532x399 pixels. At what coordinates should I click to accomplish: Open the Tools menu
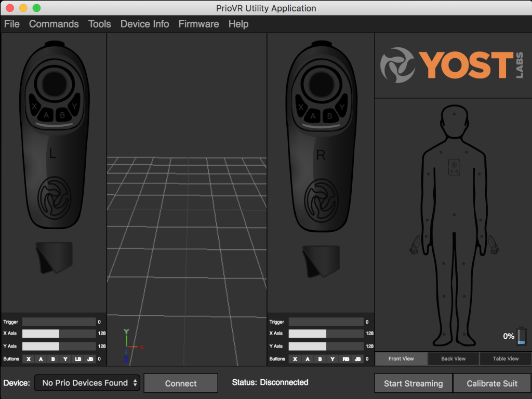pos(99,24)
